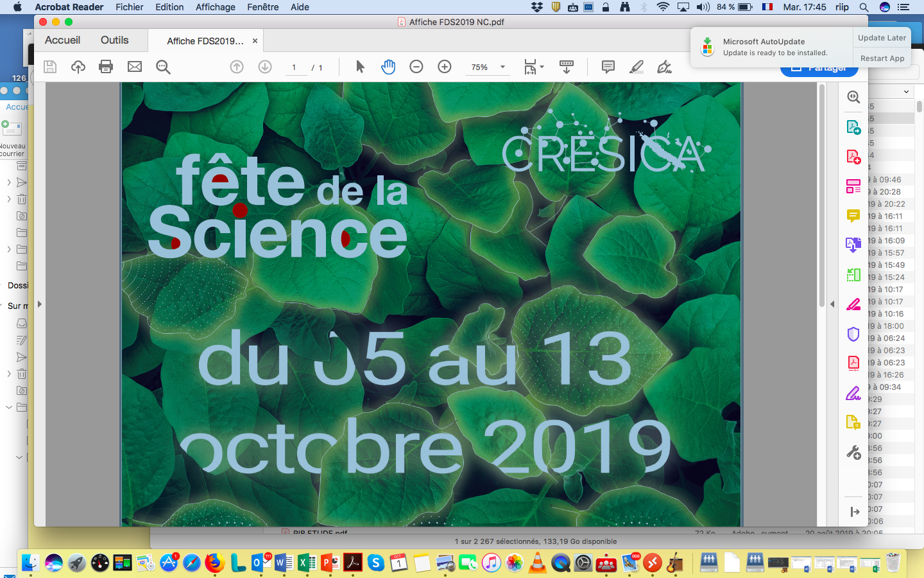This screenshot has height=578, width=924.
Task: Click the poster page image
Action: click(431, 304)
